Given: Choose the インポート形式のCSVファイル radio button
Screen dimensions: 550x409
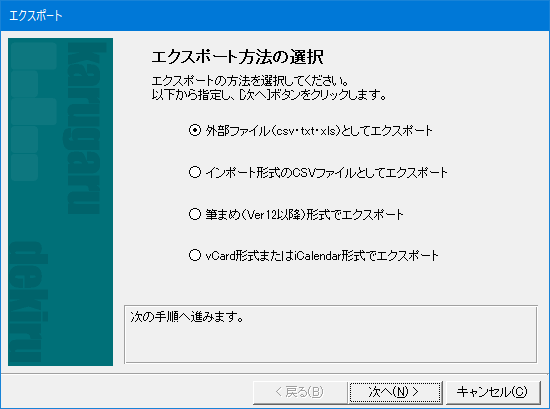Looking at the screenshot, I should (x=195, y=172).
